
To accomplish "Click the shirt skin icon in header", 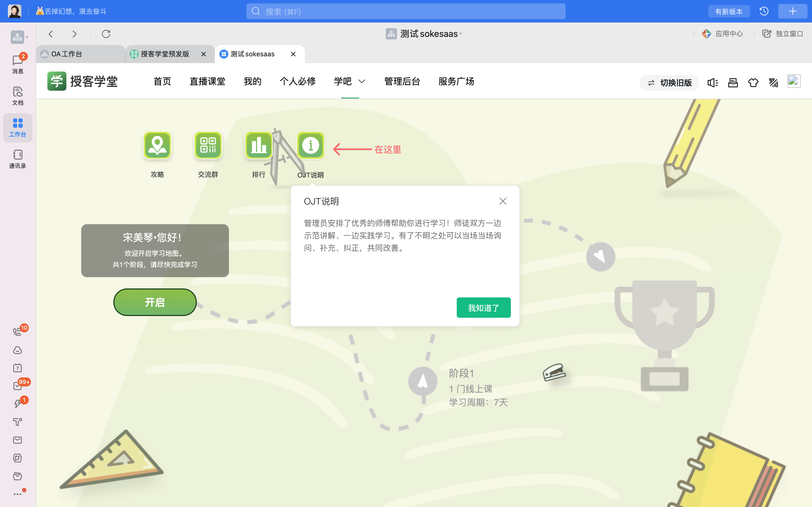I will click(753, 83).
